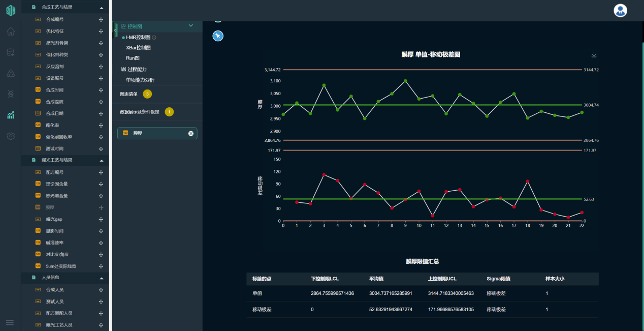Screen dimensions: 644x331
Task: Collapse the 合成工艺与结果 group
Action: pyautogui.click(x=101, y=8)
